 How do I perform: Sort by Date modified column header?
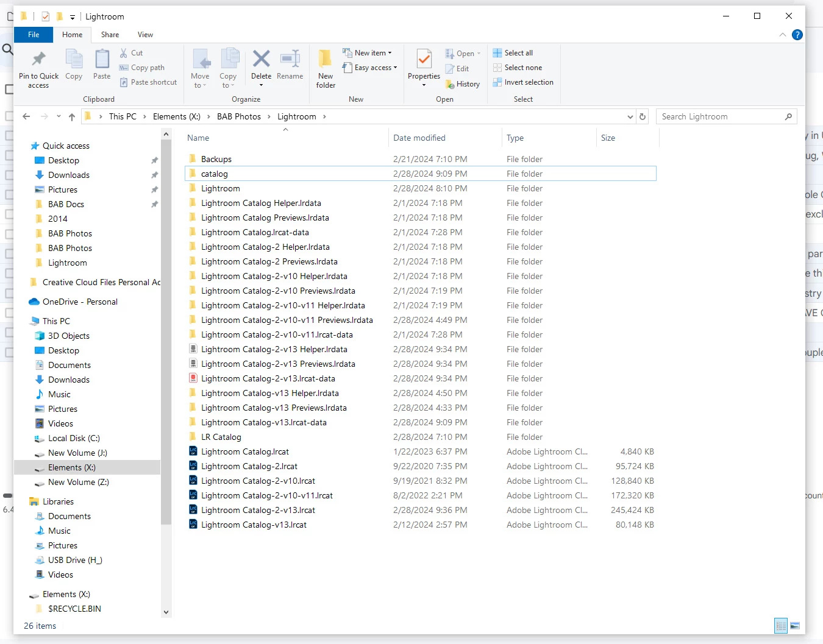pos(419,138)
